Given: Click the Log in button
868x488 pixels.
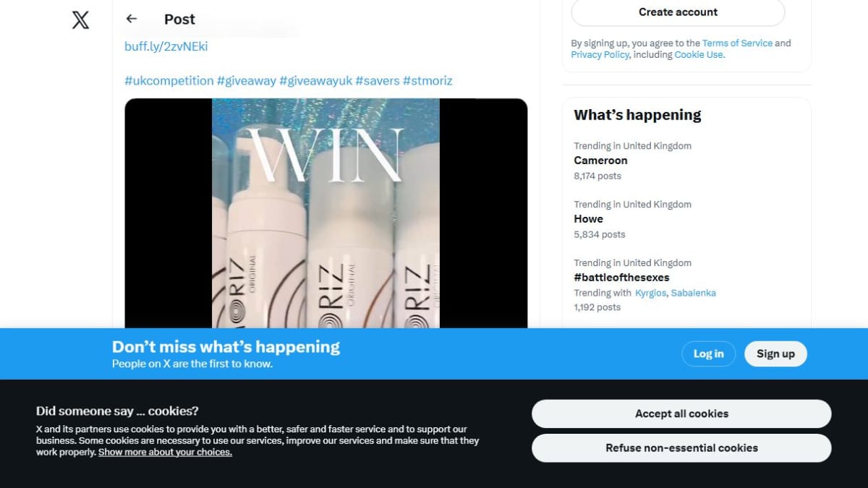Looking at the screenshot, I should click(708, 354).
